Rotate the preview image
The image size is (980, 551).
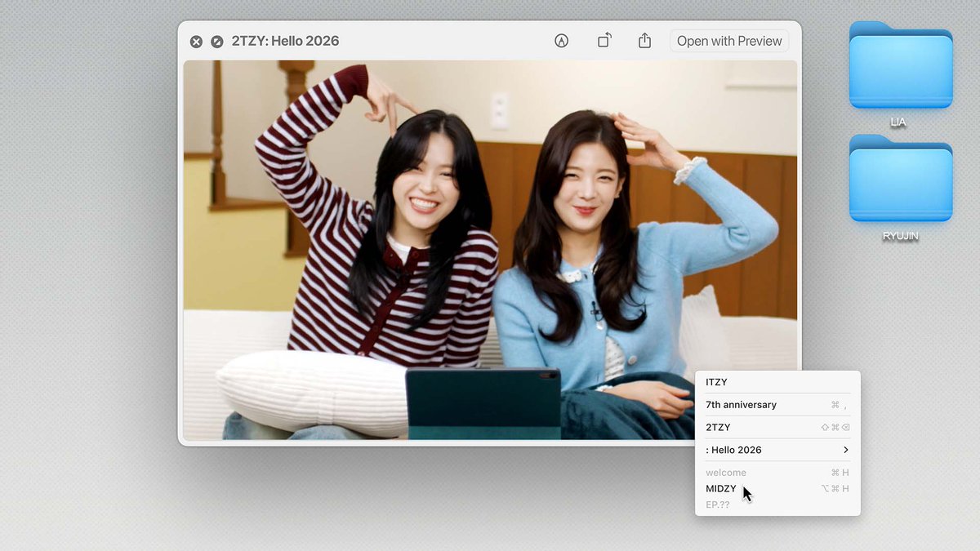click(604, 40)
